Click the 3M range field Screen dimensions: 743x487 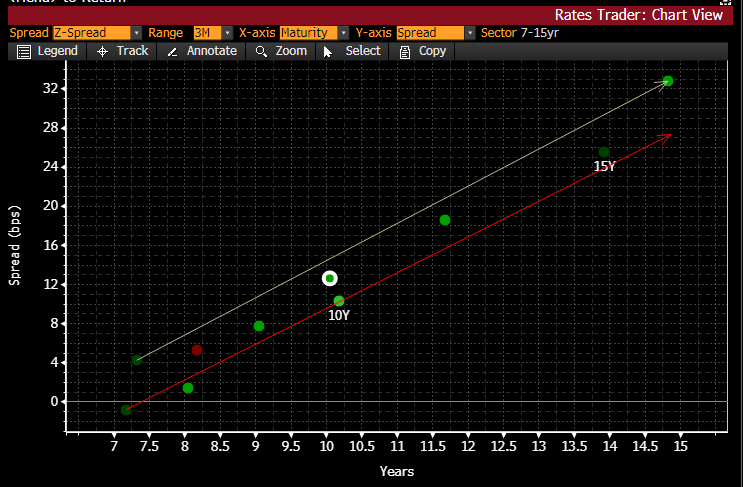pos(208,33)
